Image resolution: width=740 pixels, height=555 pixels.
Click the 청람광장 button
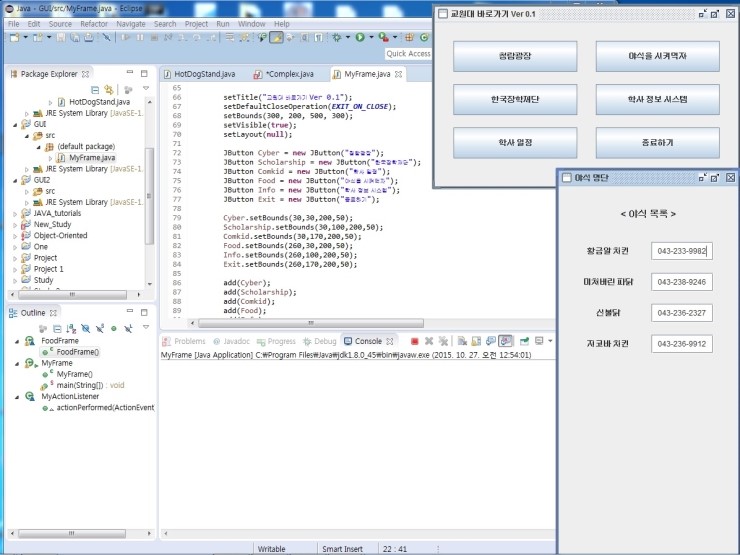(x=515, y=56)
